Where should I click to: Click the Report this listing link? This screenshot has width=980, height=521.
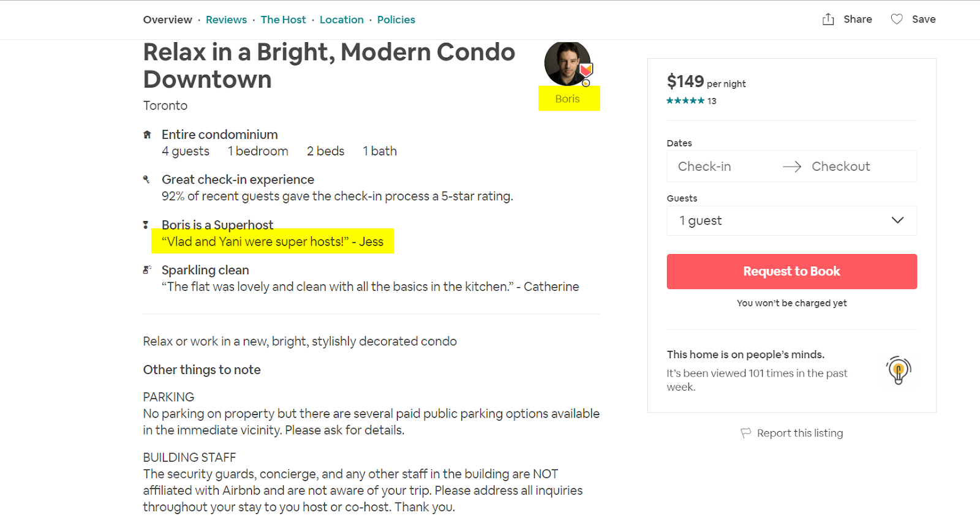pos(800,433)
